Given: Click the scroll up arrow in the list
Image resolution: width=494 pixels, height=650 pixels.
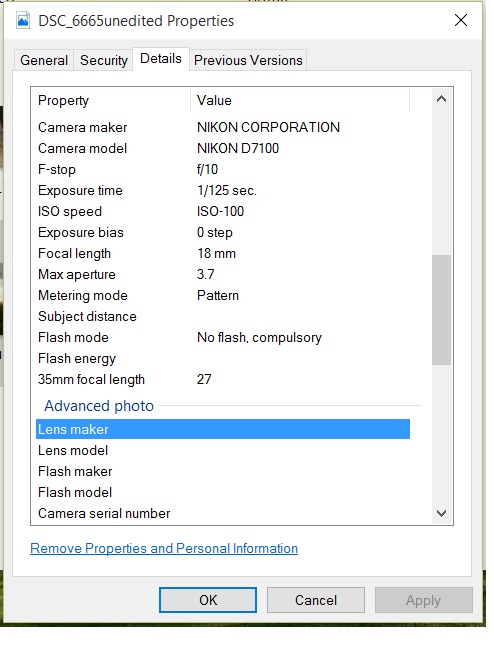Looking at the screenshot, I should (441, 99).
